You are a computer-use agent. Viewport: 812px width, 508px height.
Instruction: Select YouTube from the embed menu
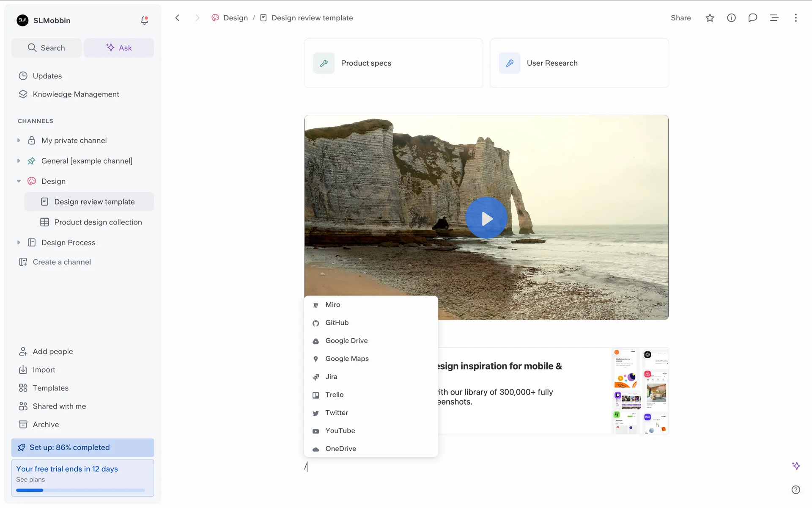[340, 431]
